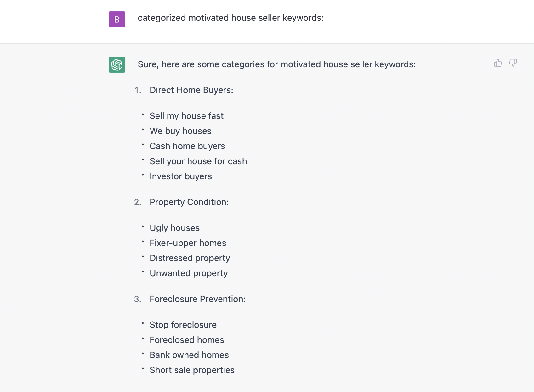Click the user prompt about categorized keywords
Viewport: 534px width, 392px height.
tap(230, 18)
